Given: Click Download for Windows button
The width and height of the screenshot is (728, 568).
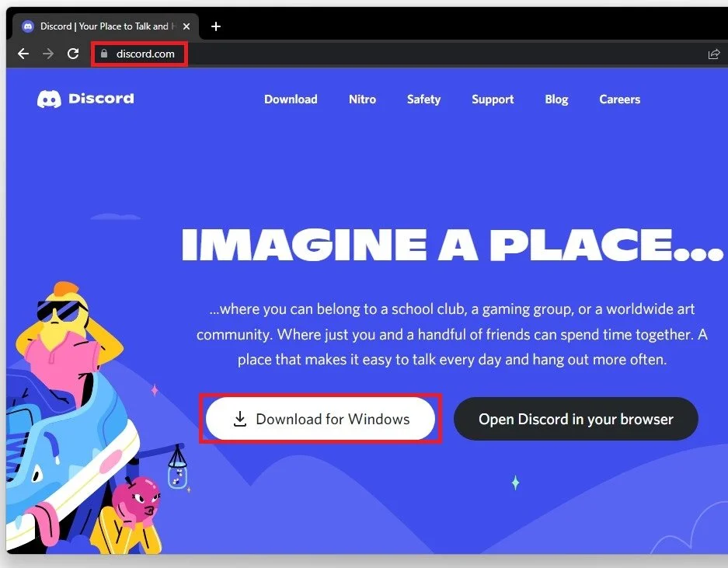Looking at the screenshot, I should (320, 419).
